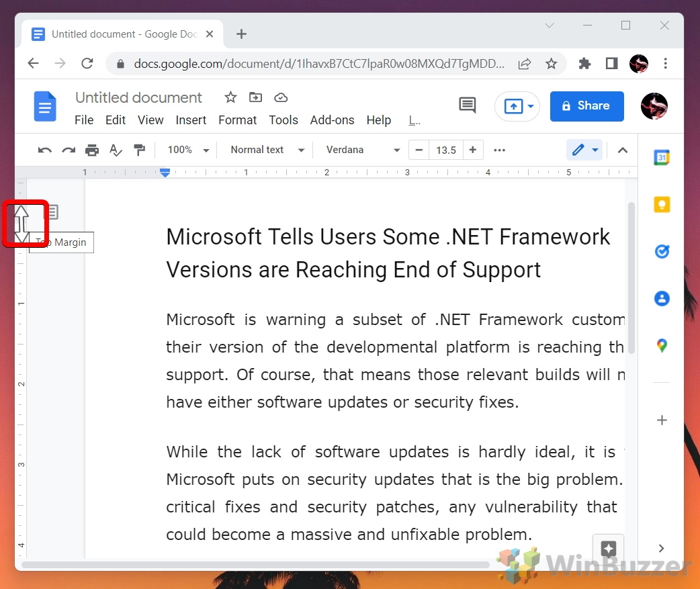Open the Format menu
The height and width of the screenshot is (589, 700).
point(237,120)
